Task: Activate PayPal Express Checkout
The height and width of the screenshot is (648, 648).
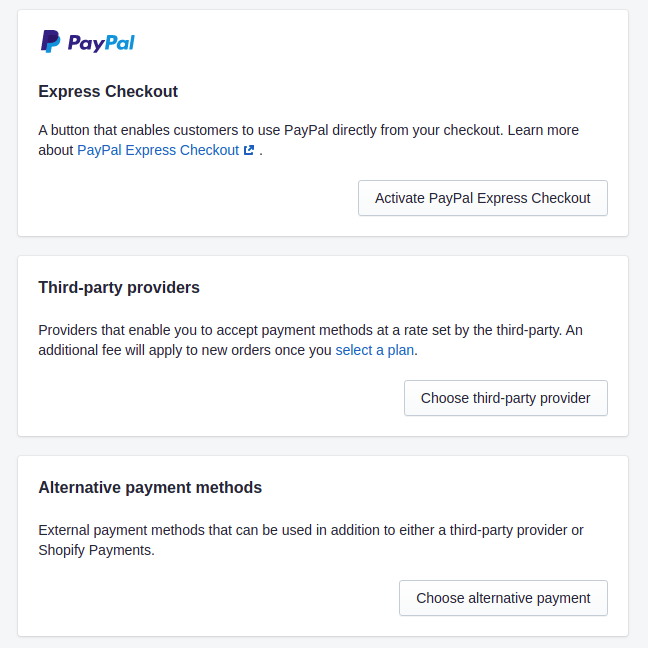Action: point(483,198)
